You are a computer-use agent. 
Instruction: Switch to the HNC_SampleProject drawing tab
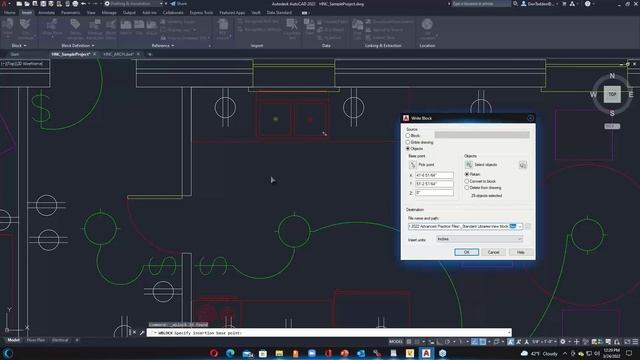(x=70, y=54)
